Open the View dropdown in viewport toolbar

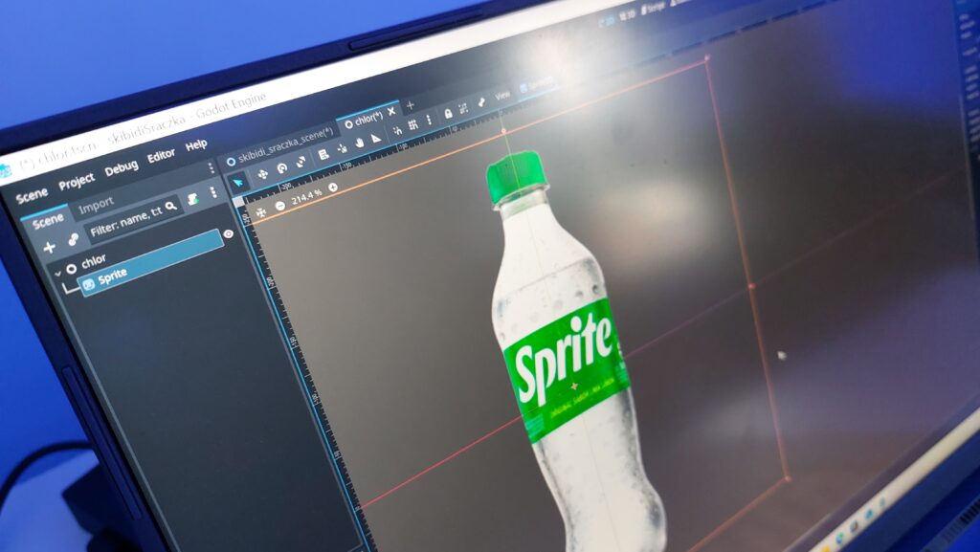pos(502,96)
